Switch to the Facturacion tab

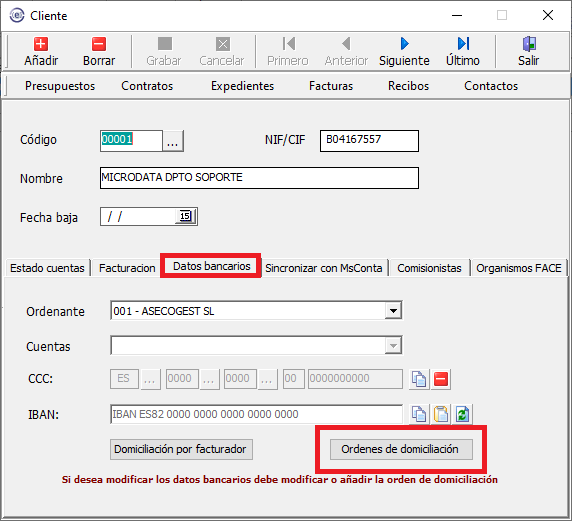(127, 268)
